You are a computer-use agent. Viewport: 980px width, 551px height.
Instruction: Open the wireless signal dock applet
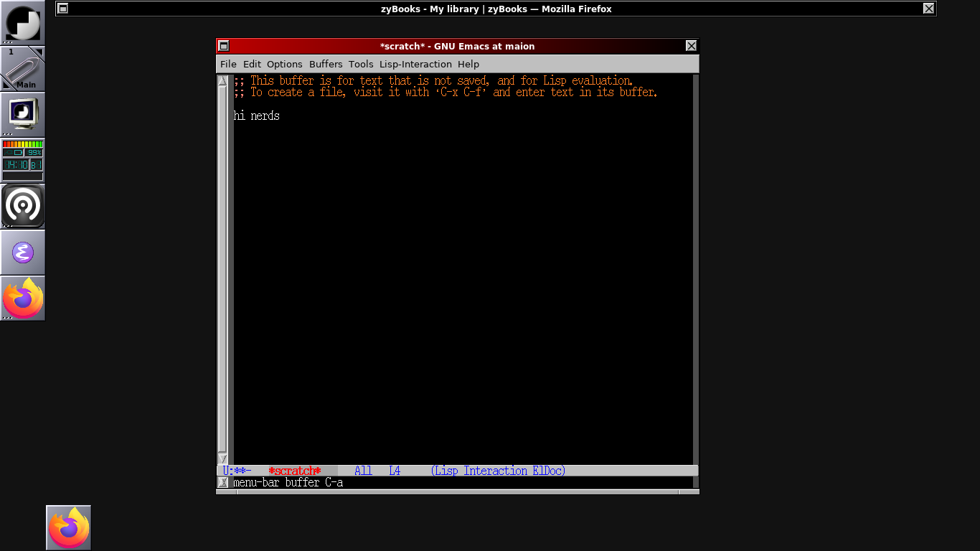pyautogui.click(x=23, y=207)
